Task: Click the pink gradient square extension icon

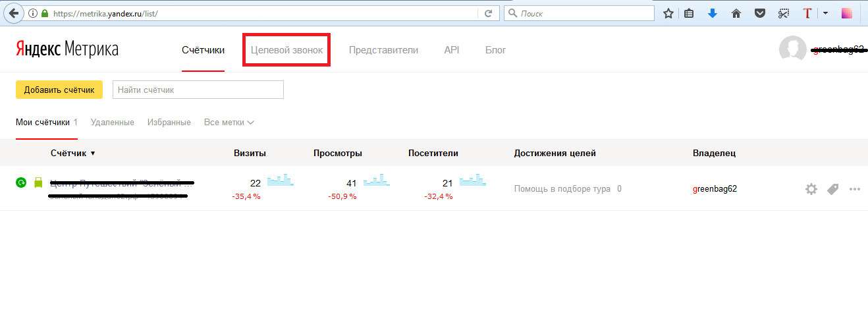Action: tap(848, 13)
